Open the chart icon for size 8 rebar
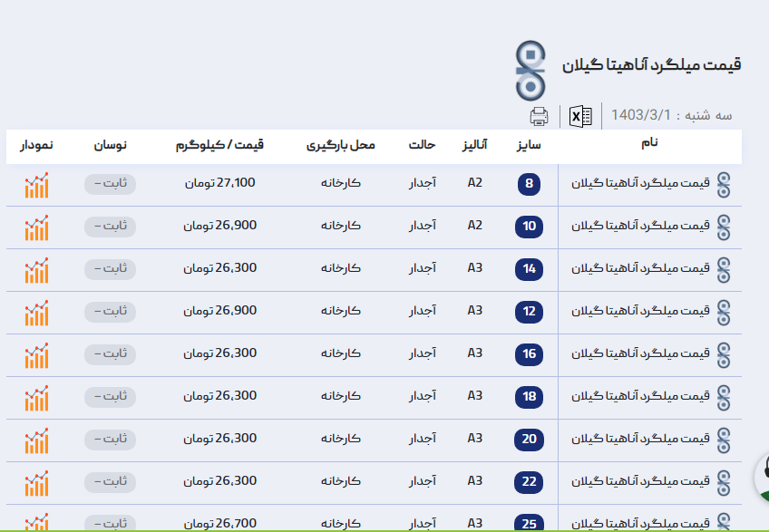The height and width of the screenshot is (532, 769). 36,185
